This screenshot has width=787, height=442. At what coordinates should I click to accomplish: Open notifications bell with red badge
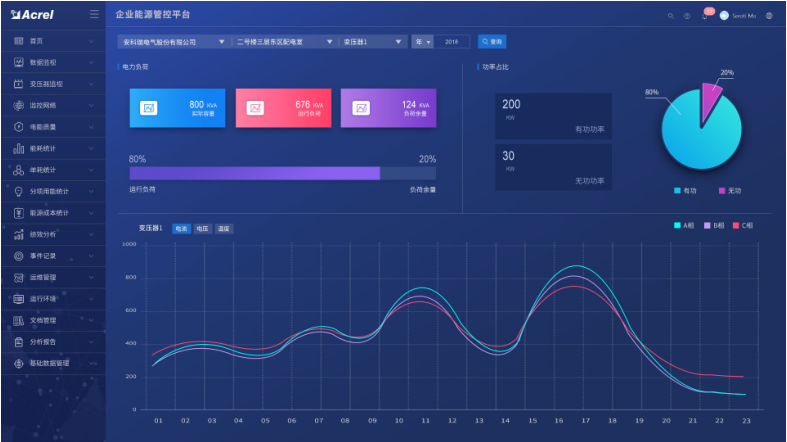pos(705,16)
